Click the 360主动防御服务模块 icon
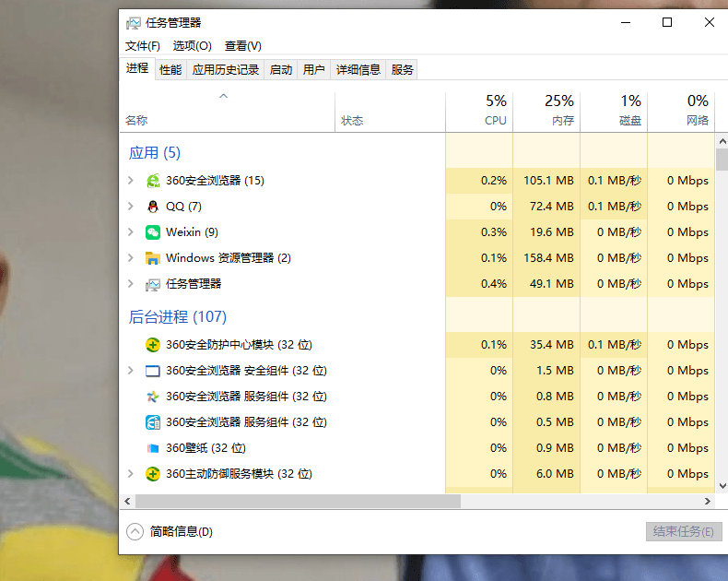 153,474
